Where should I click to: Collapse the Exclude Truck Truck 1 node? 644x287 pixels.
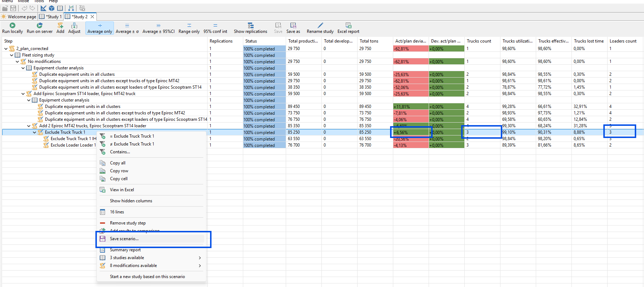tap(35, 132)
